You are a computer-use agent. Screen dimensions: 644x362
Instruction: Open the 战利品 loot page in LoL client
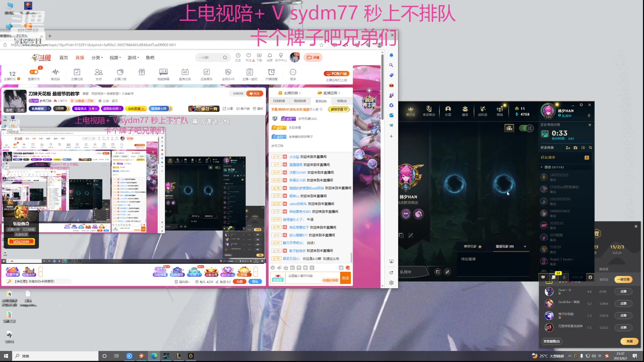tap(483, 111)
